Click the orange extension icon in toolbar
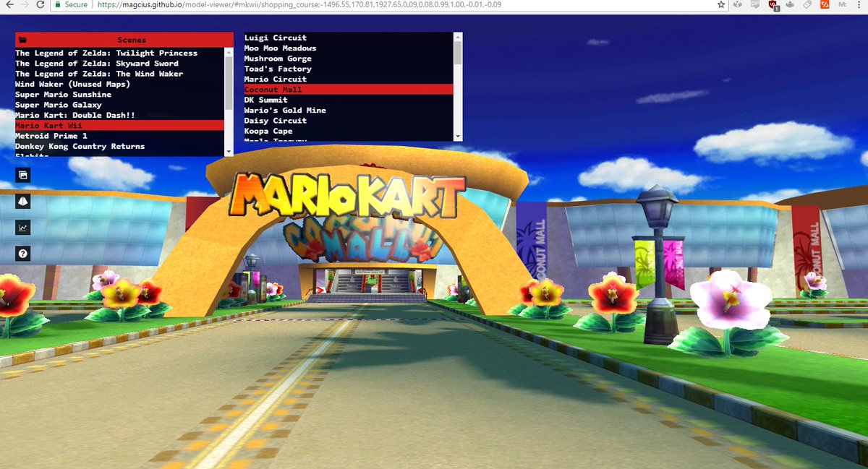868x469 pixels. [x=825, y=4]
